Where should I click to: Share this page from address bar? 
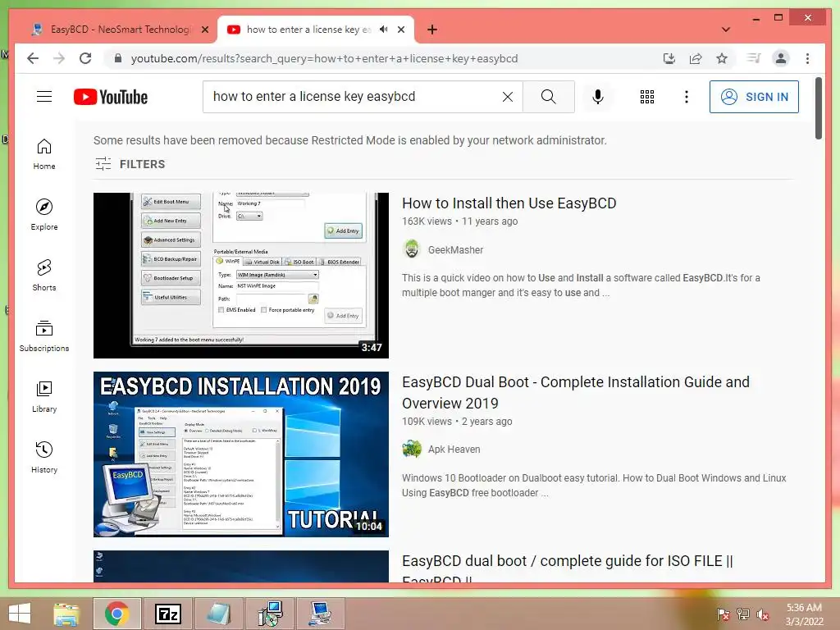(x=696, y=58)
